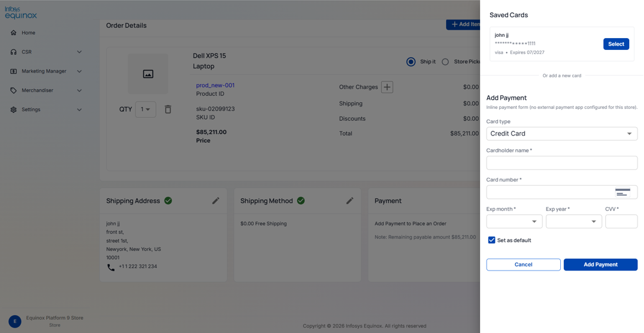Open the QTY dropdown

tap(146, 109)
